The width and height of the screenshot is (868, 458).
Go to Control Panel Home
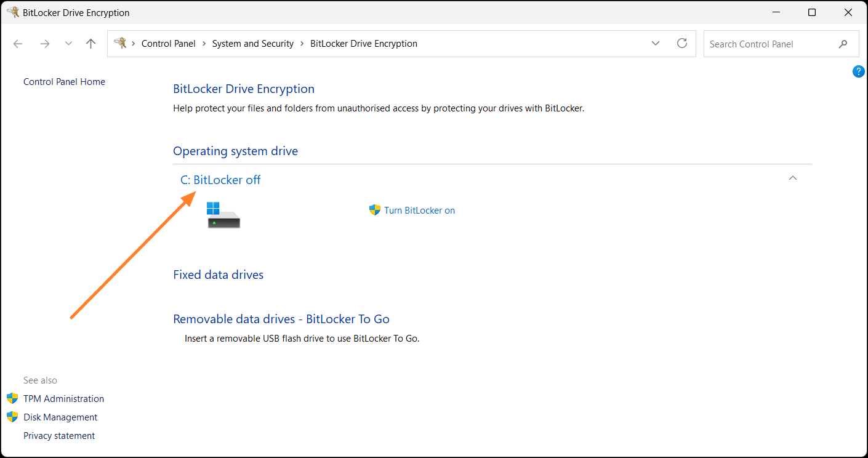[x=64, y=82]
